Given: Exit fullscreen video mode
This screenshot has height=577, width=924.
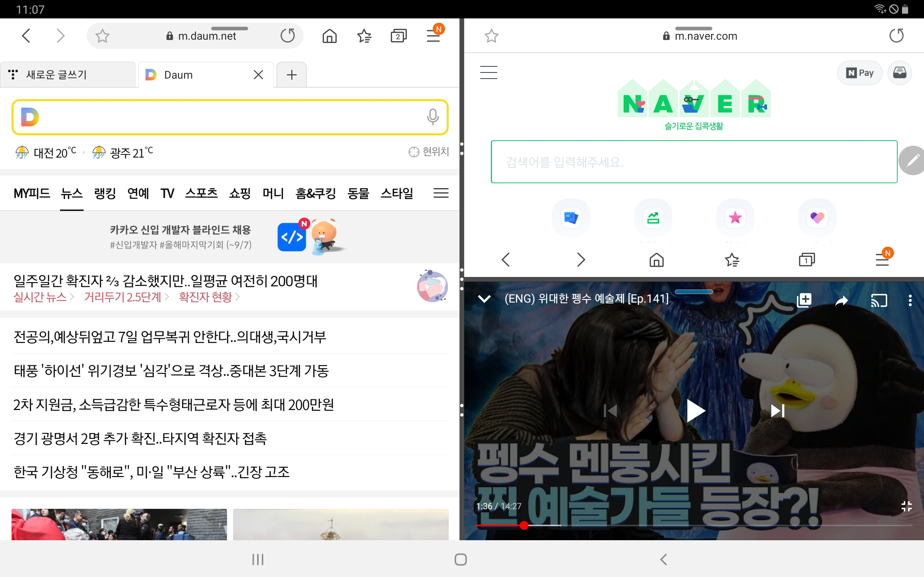Looking at the screenshot, I should (x=906, y=506).
